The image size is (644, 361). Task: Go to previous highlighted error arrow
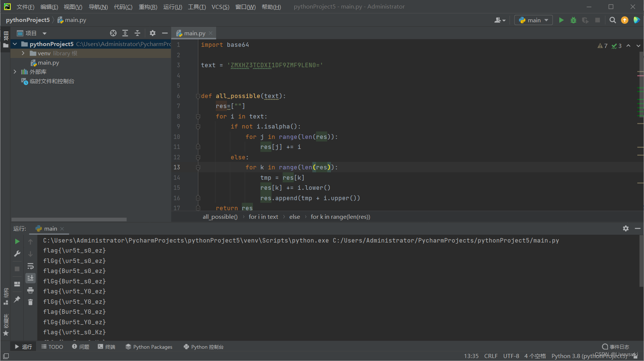[628, 46]
